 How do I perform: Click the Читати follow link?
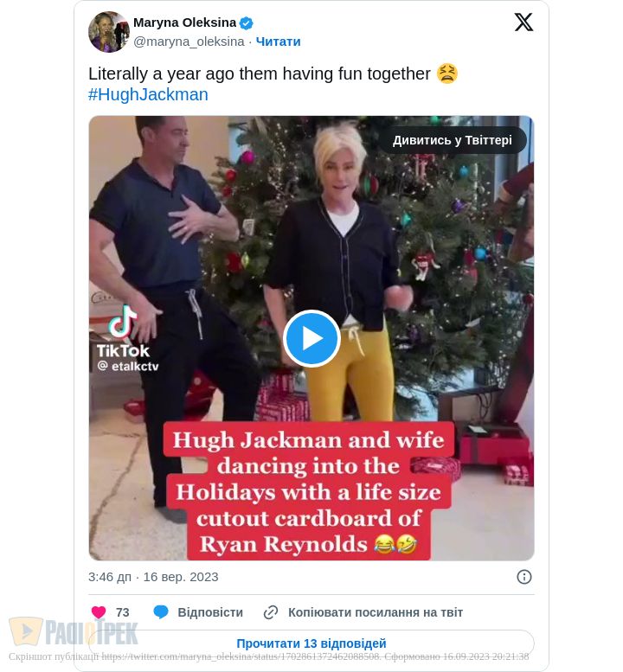coord(279,42)
